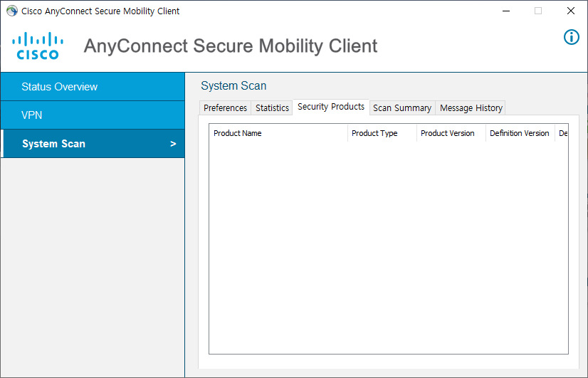The image size is (588, 378).
Task: Open the Message History tab
Action: 471,108
